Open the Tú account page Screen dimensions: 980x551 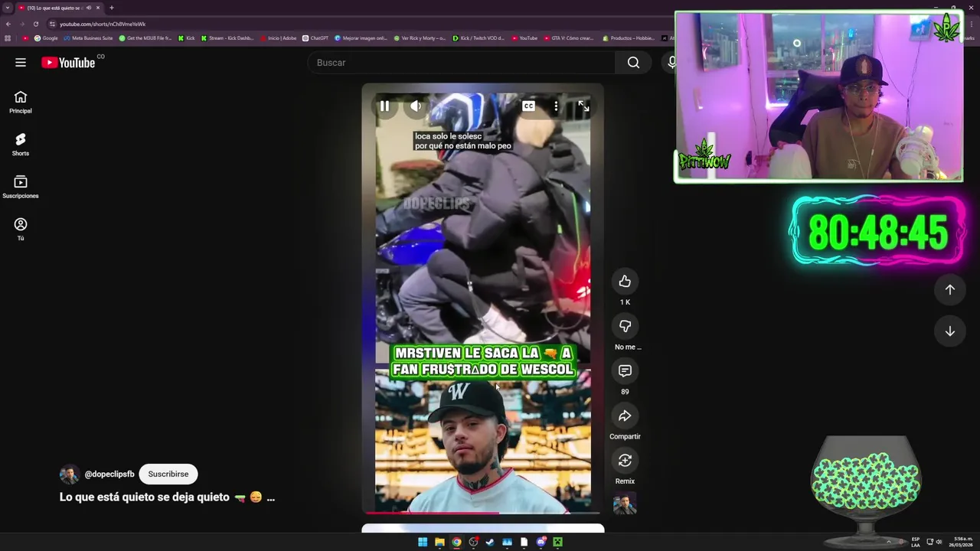21,229
